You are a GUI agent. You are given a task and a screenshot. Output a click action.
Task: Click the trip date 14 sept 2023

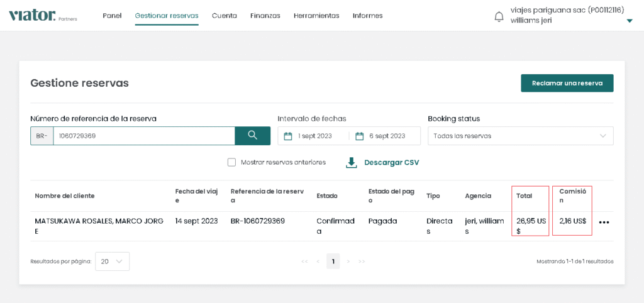click(196, 221)
